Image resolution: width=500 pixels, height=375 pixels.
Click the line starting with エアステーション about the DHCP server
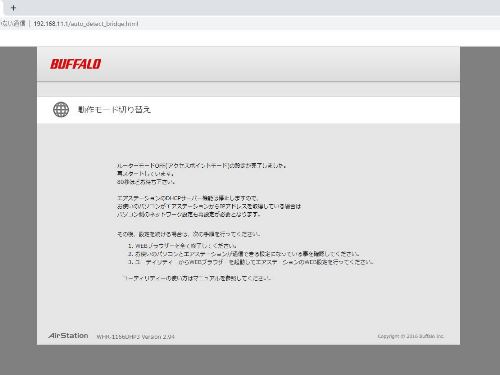tap(188, 198)
